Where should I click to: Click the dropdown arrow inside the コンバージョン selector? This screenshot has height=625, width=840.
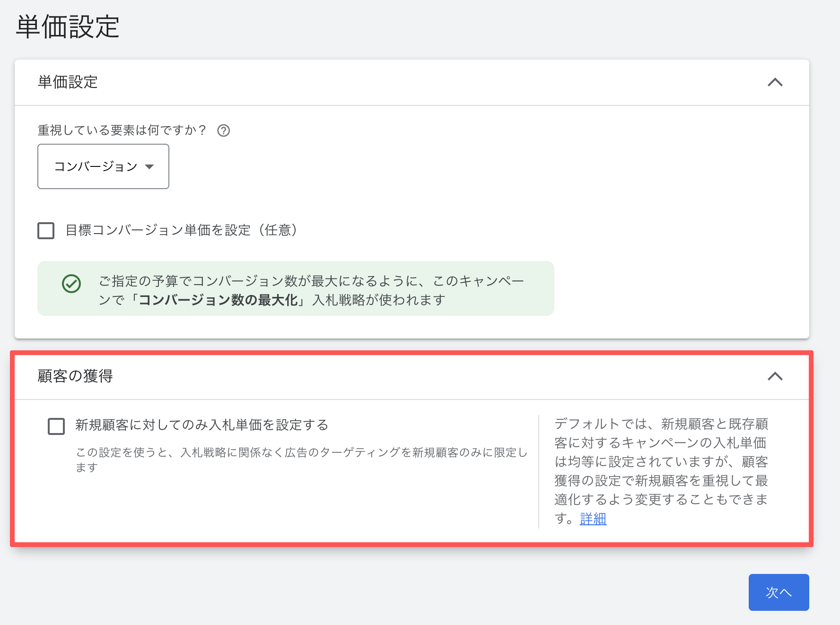[150, 166]
